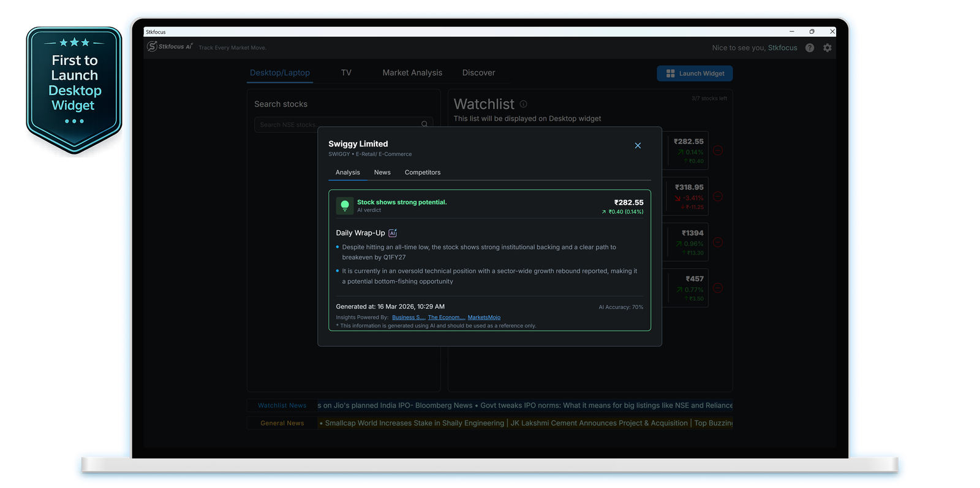Click the Stkfocus AI logo
The image size is (980, 488).
click(x=170, y=47)
